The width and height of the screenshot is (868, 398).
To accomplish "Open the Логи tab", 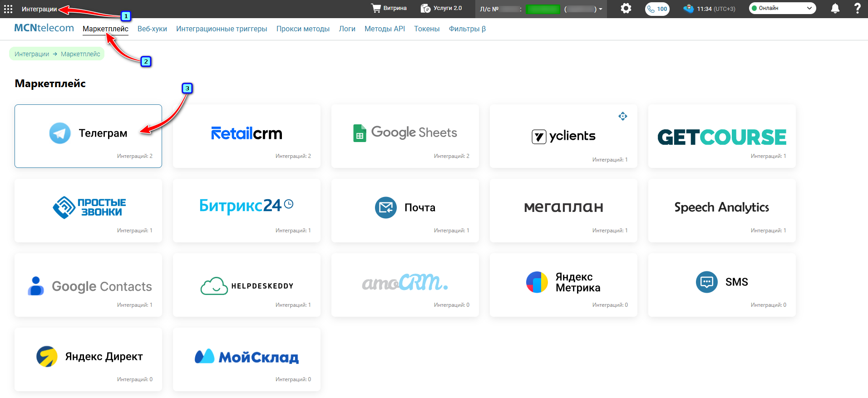I will coord(347,29).
